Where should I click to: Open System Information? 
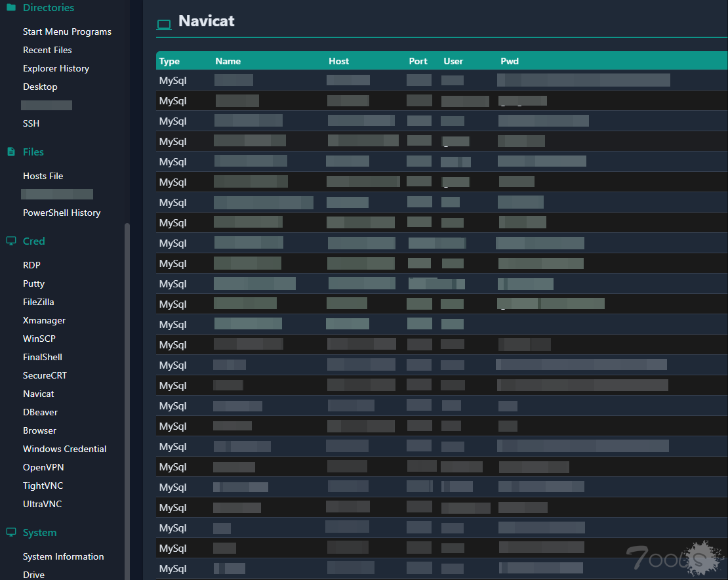click(x=63, y=556)
